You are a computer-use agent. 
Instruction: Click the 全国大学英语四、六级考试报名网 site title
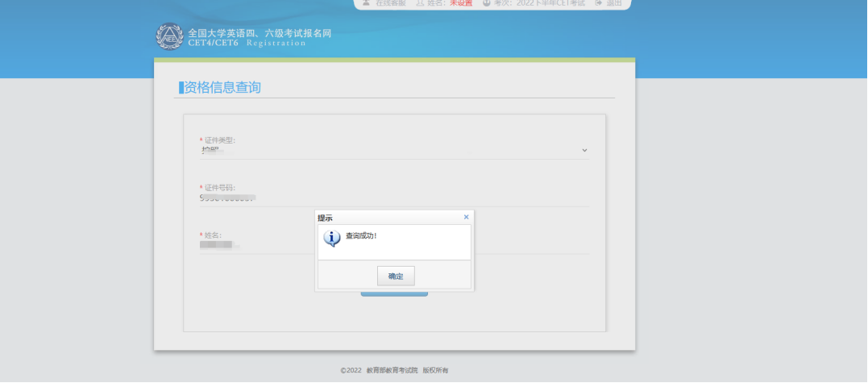coord(259,33)
